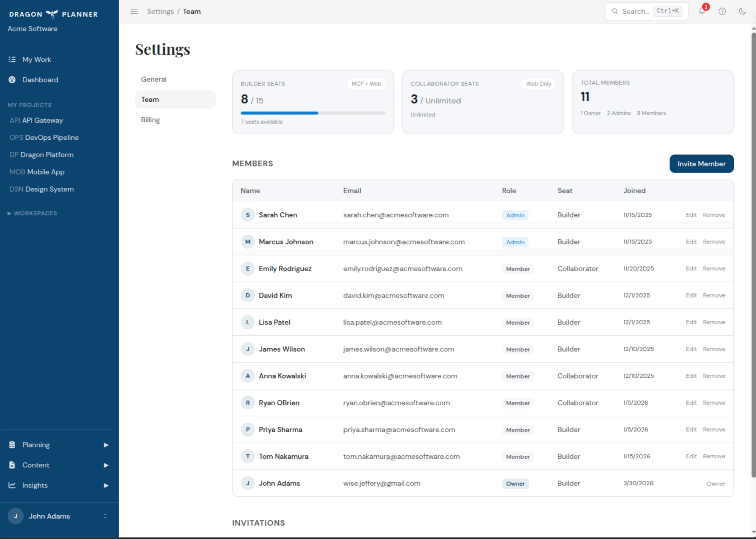756x539 pixels.
Task: Expand the Workspaces section
Action: [x=32, y=213]
